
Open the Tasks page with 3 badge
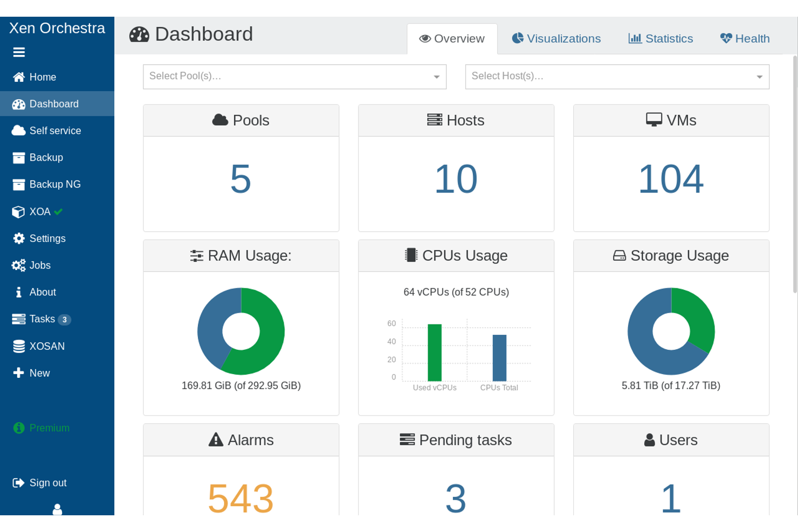42,319
